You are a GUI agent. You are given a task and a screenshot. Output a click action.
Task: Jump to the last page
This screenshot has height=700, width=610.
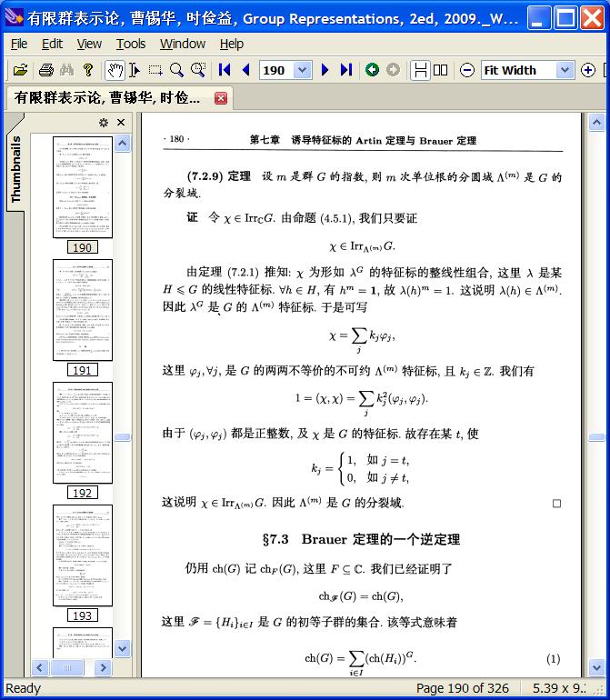click(x=346, y=70)
